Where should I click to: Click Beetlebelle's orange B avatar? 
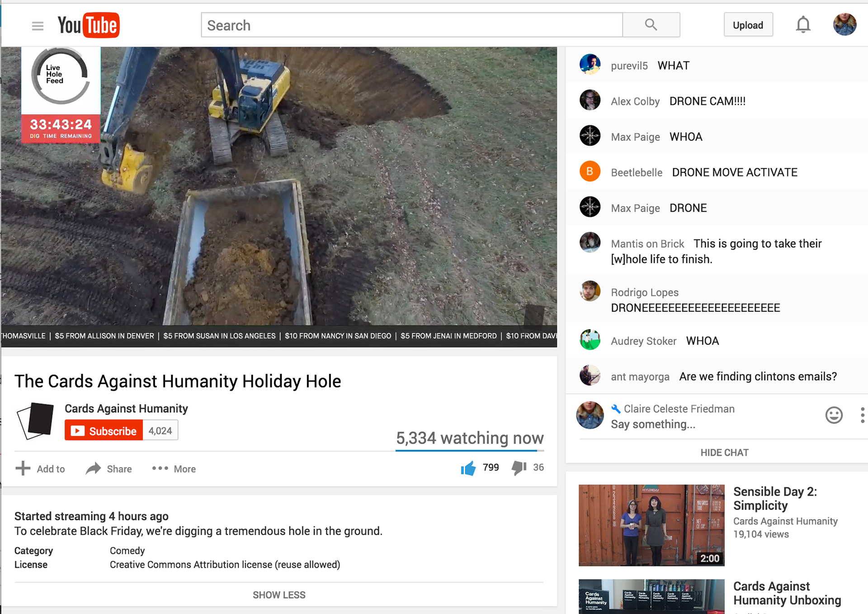click(x=590, y=171)
